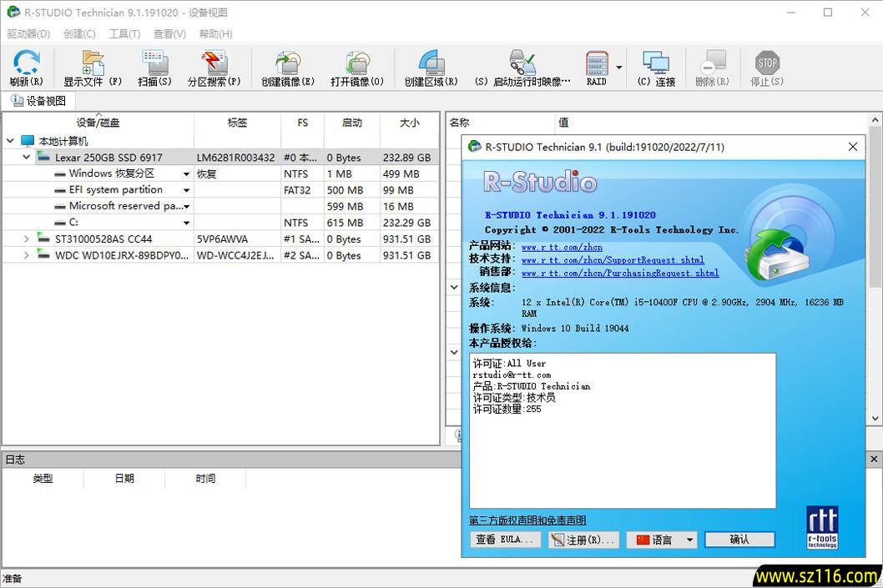This screenshot has height=588, width=883.
Task: Open the www.r-tt.com/zhcn product website link
Action: click(x=562, y=246)
